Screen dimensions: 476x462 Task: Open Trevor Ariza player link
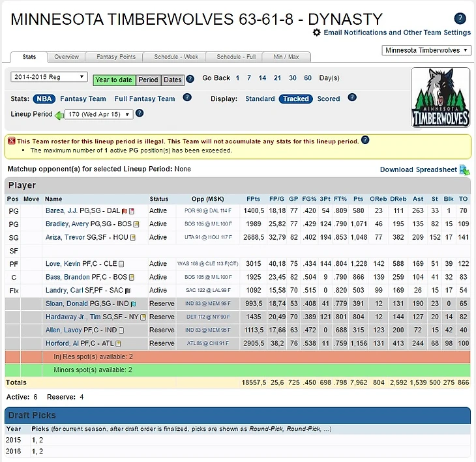[65, 237]
